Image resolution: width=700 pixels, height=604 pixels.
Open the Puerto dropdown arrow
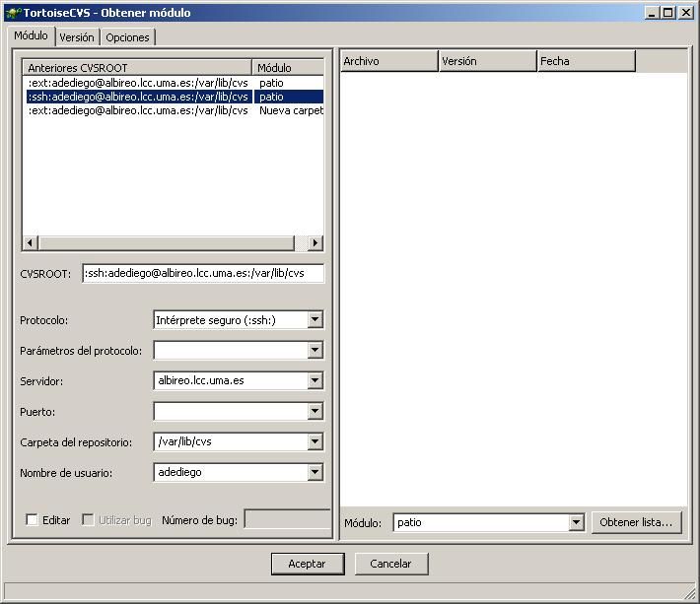[315, 411]
